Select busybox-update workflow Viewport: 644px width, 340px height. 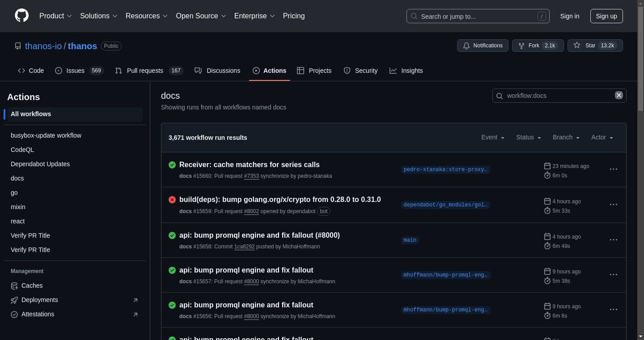(75, 135)
